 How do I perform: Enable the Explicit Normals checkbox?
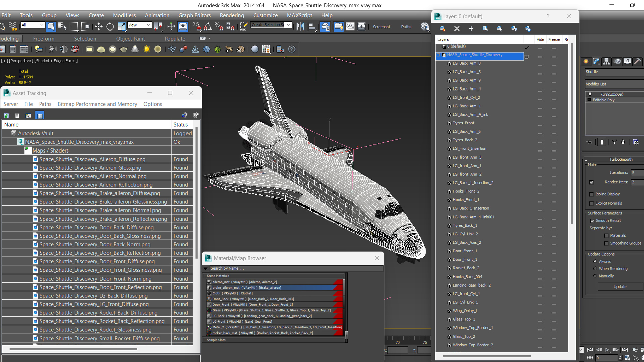click(591, 204)
